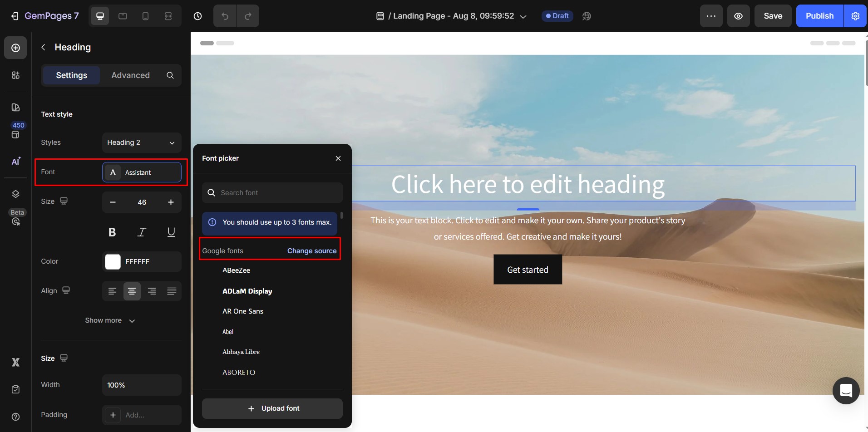Click the Change source link

tap(312, 251)
